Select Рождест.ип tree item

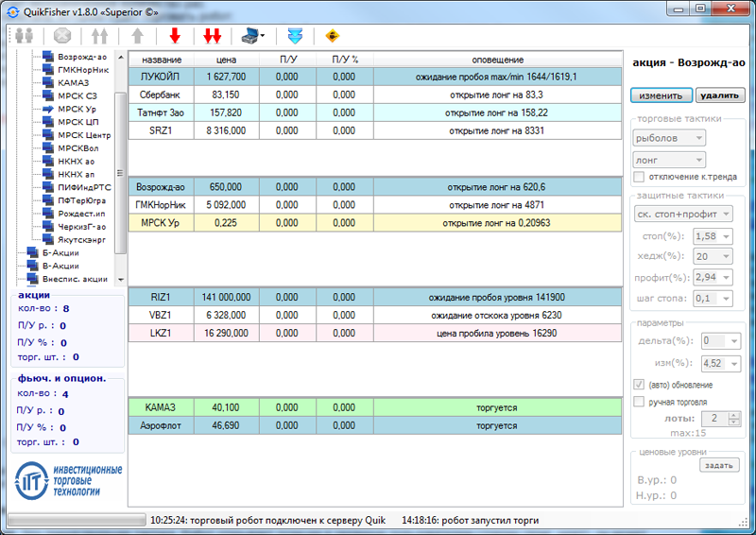[x=81, y=214]
